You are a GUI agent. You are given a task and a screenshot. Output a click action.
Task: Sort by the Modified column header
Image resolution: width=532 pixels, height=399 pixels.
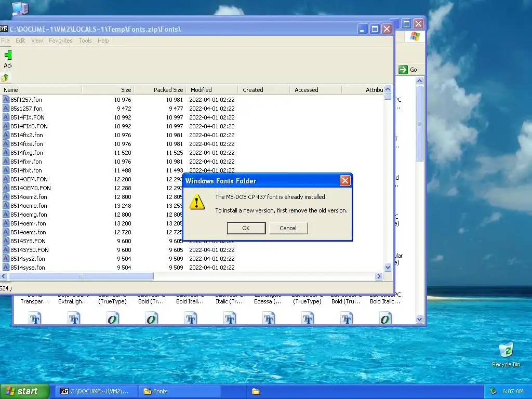212,90
